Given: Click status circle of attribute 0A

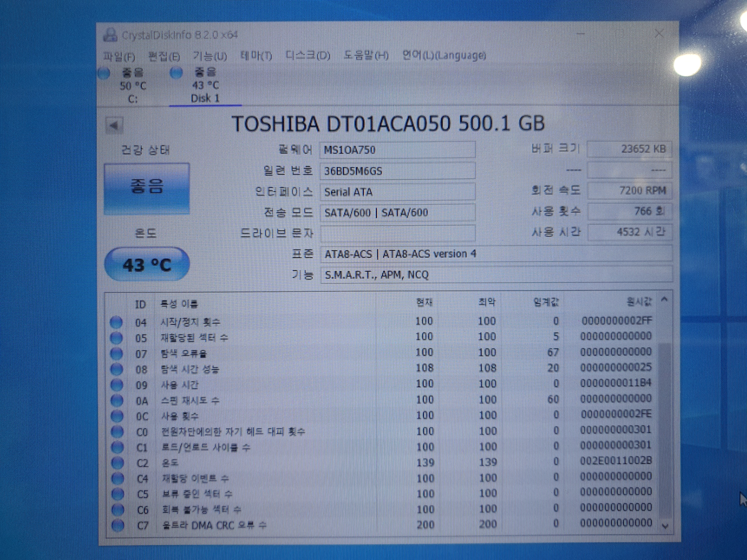Looking at the screenshot, I should (117, 401).
